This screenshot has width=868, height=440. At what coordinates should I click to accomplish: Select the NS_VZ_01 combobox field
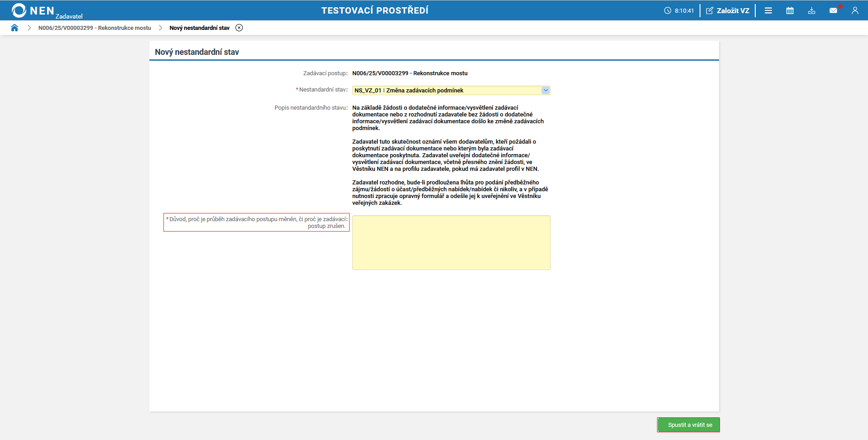[448, 90]
